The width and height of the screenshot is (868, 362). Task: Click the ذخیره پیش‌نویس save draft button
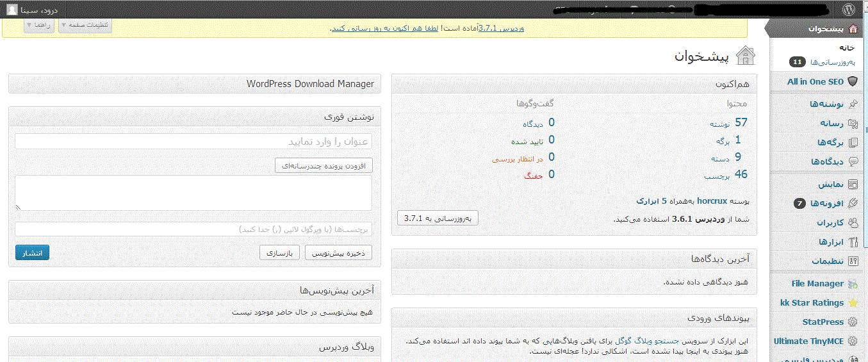pos(338,253)
